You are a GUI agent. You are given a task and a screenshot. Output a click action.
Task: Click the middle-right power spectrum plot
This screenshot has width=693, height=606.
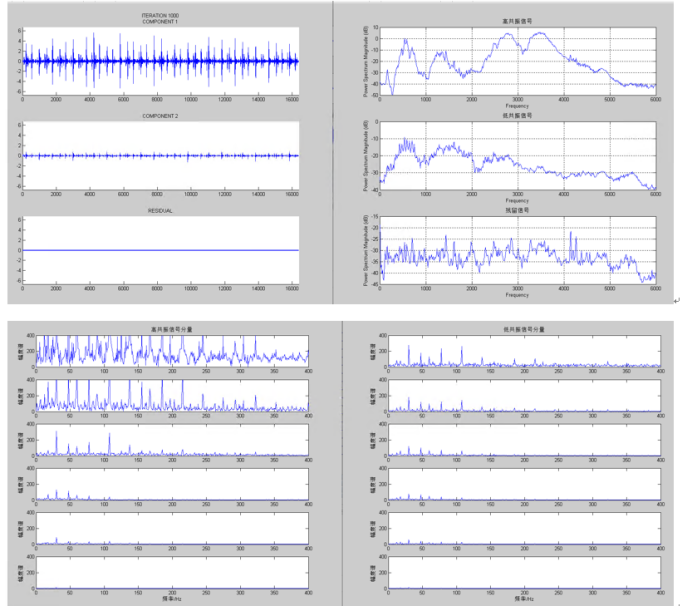[518, 156]
